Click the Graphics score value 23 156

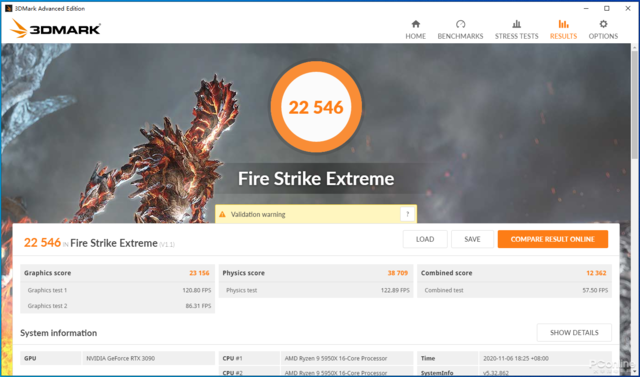pos(199,273)
